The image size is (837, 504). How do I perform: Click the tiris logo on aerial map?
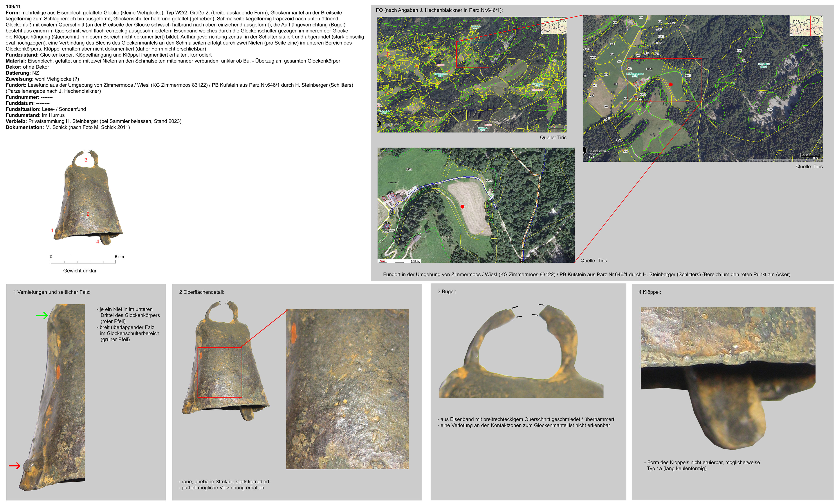[x=382, y=261]
